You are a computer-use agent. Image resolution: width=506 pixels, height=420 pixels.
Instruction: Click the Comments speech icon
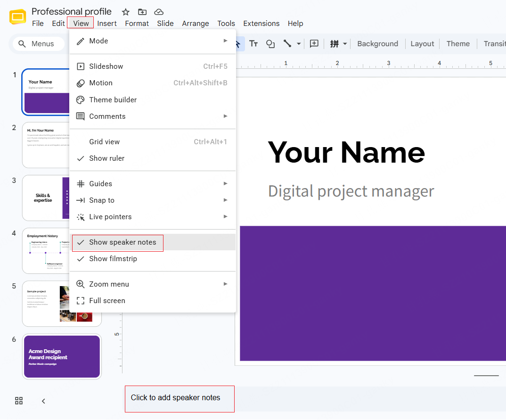[x=81, y=116]
